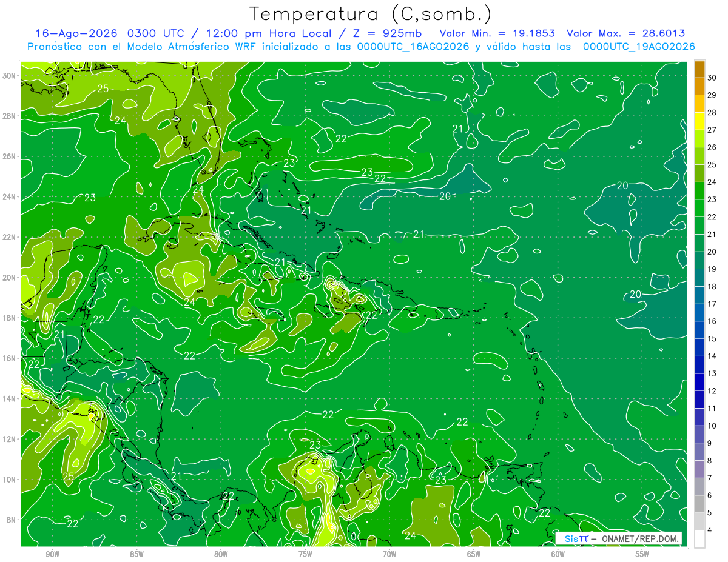Click the '80W' longitude axis label
728x562 pixels.
click(x=221, y=555)
